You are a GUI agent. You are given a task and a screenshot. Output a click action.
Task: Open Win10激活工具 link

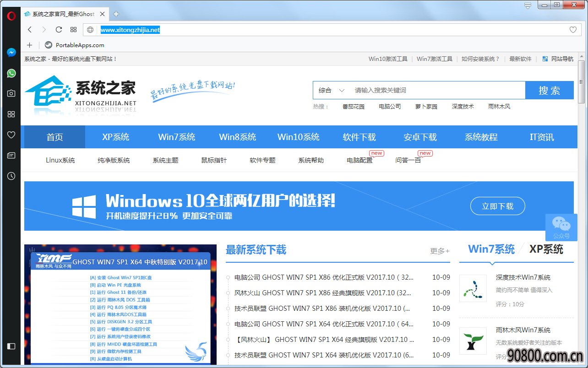point(388,59)
